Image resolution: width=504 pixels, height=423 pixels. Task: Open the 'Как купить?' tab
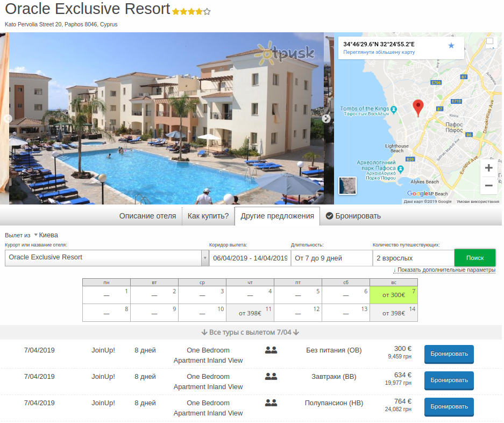click(208, 216)
